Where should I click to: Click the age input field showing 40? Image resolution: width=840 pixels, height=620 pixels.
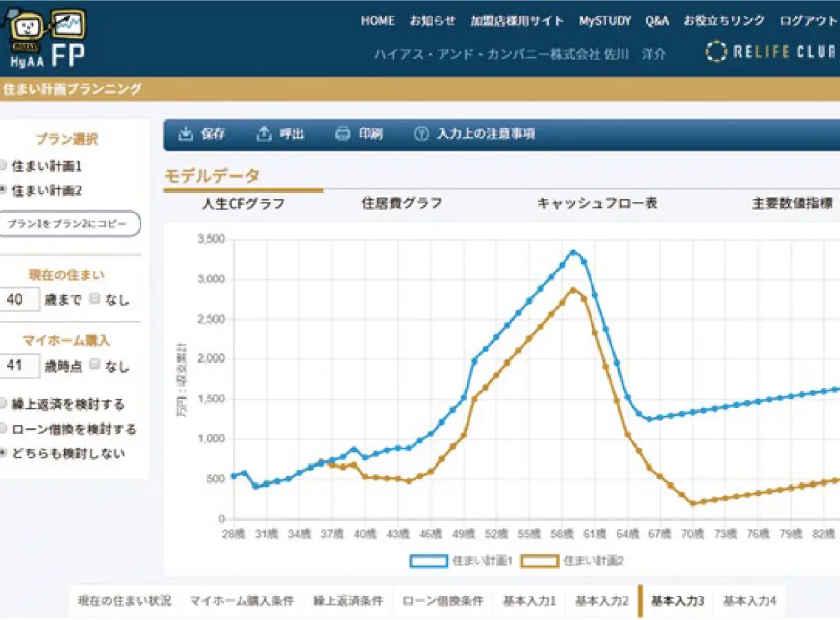[x=18, y=299]
